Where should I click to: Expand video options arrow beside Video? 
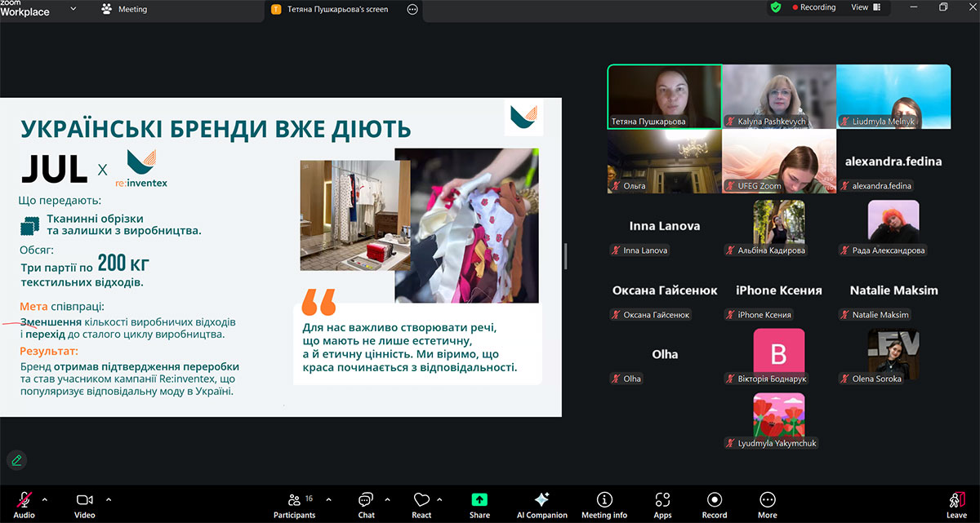109,499
